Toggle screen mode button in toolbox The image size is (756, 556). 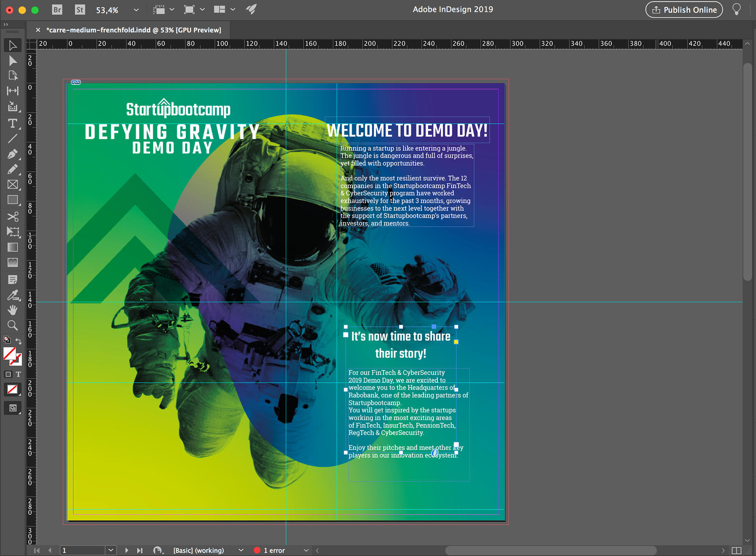[x=13, y=408]
